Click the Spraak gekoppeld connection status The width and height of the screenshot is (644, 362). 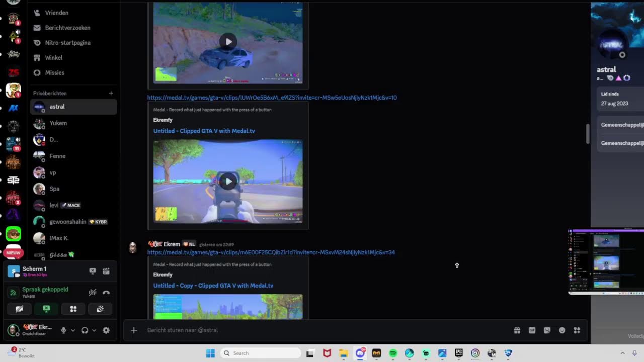tap(45, 290)
